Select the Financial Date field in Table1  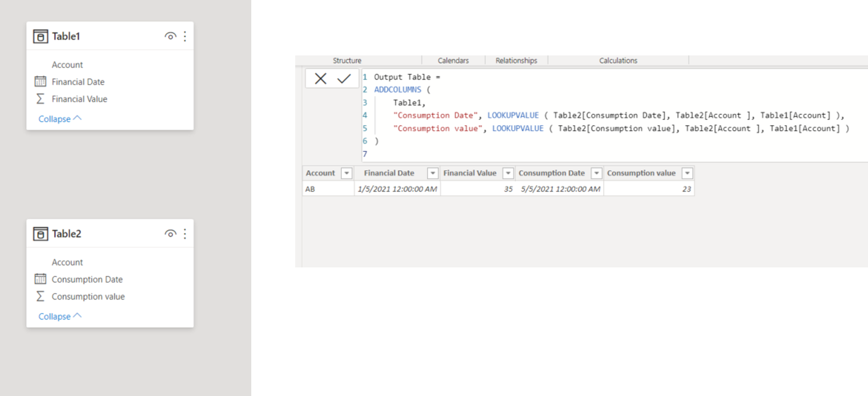coord(78,82)
